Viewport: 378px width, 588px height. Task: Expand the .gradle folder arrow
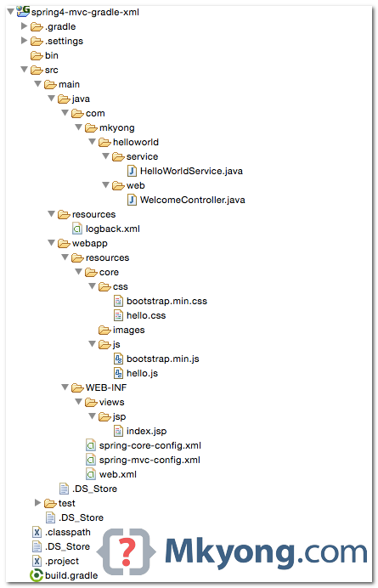[25, 26]
